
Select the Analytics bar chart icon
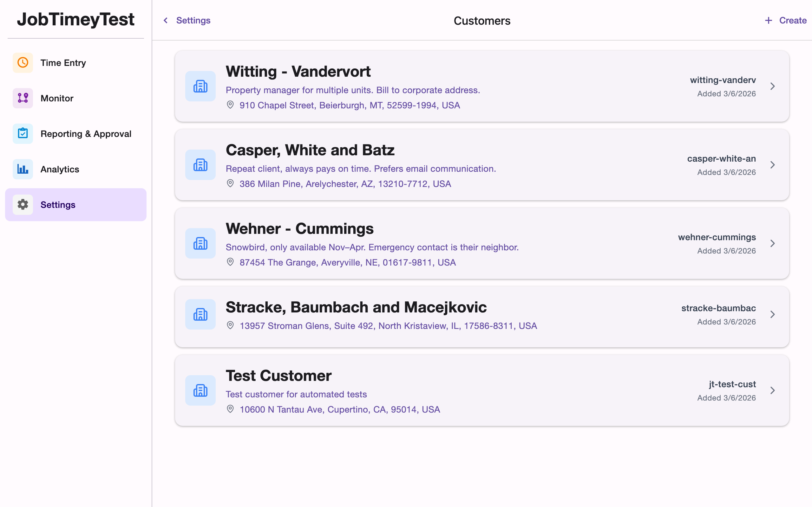coord(23,169)
